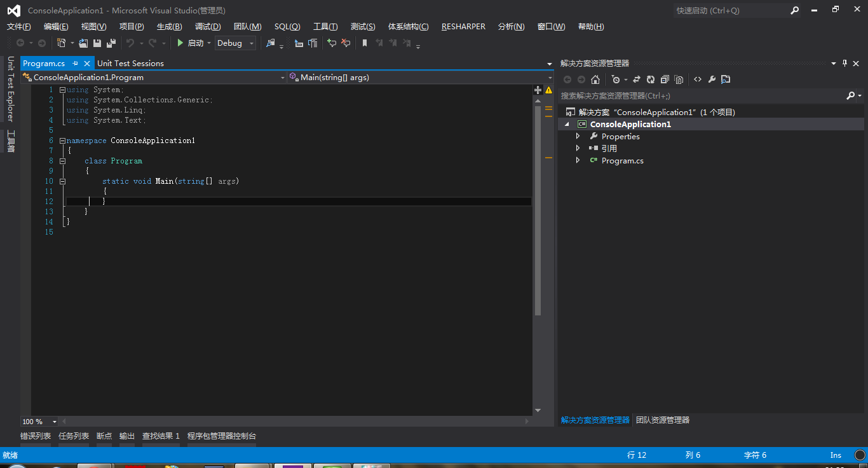The image size is (868, 468).
Task: Click the Save icon in toolbar
Action: tap(97, 43)
